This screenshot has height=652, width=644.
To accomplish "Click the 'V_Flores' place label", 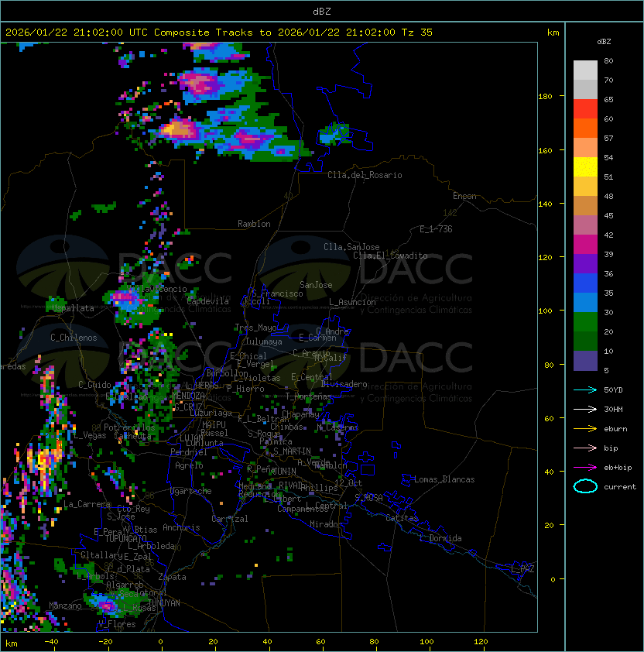I will [x=117, y=624].
